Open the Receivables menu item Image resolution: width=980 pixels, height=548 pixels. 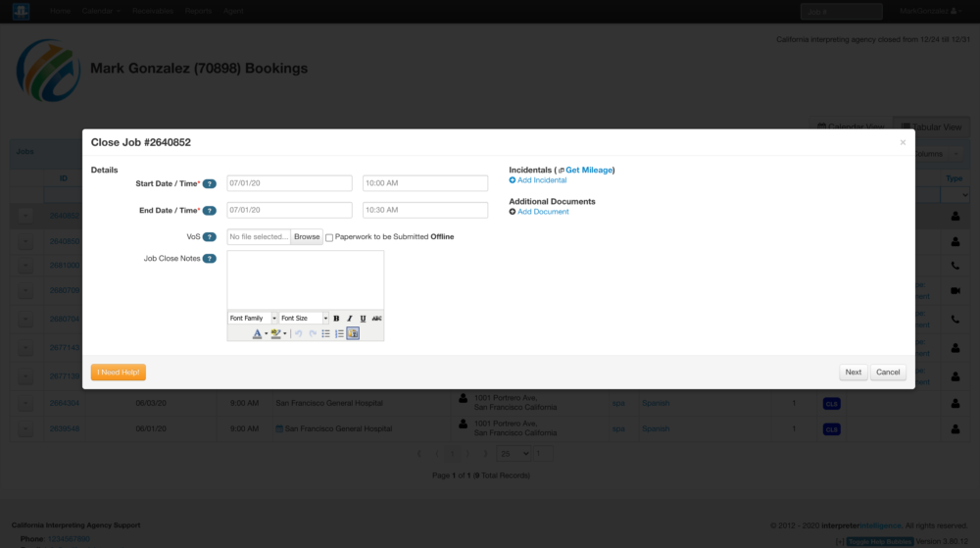pyautogui.click(x=153, y=11)
